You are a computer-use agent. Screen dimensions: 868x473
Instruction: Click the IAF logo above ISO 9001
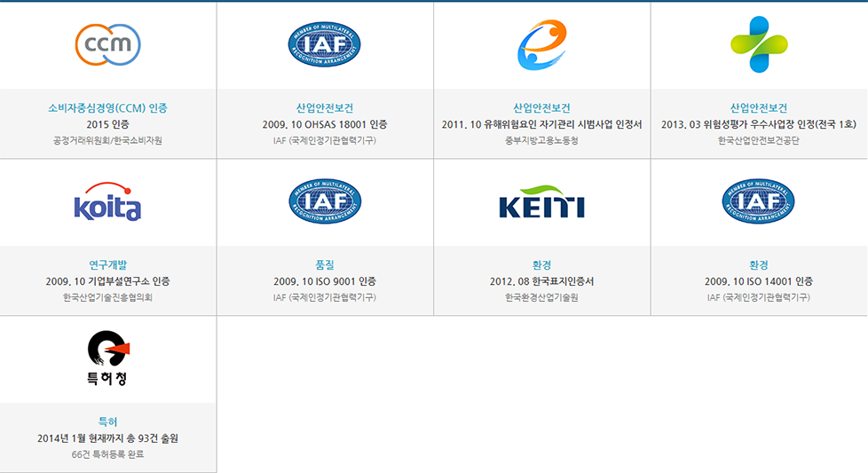325,201
